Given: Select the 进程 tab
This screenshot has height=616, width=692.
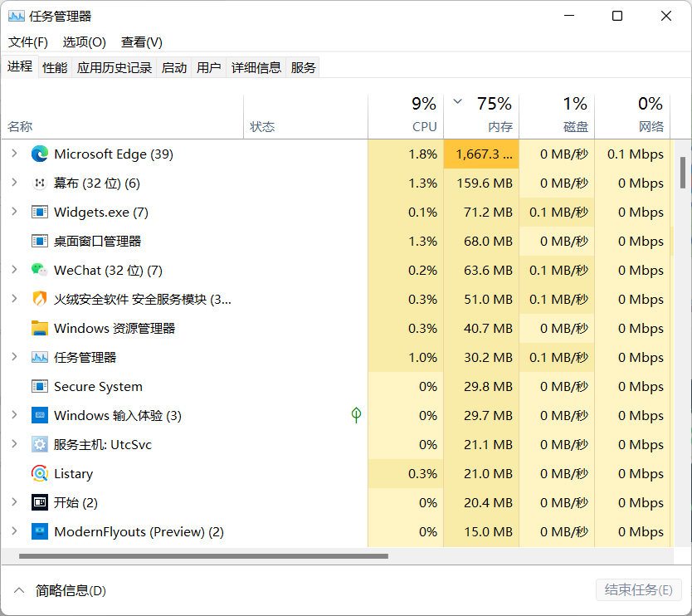Looking at the screenshot, I should 20,66.
